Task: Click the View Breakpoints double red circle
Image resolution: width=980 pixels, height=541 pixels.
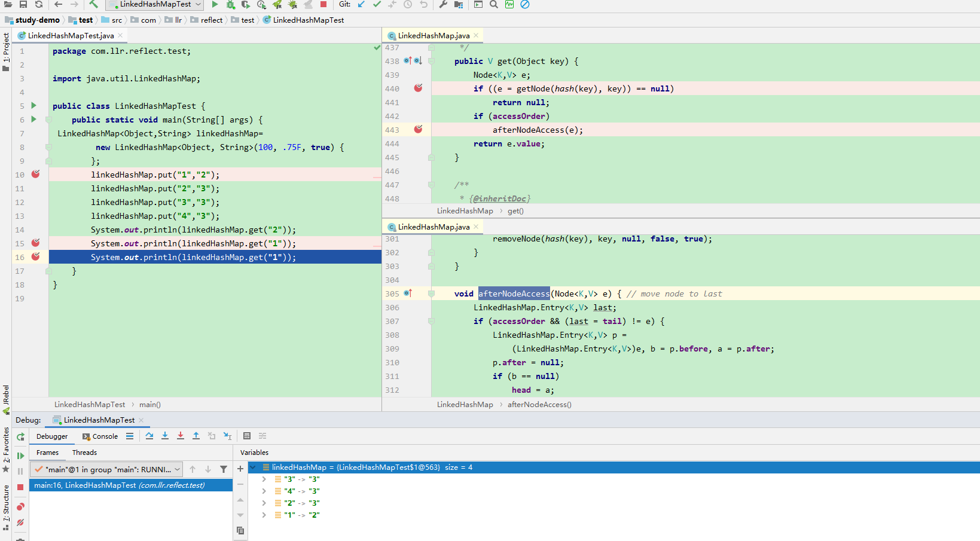Action: [x=20, y=507]
